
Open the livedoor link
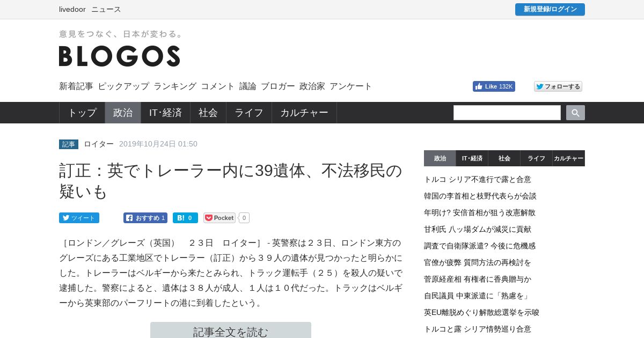72,9
